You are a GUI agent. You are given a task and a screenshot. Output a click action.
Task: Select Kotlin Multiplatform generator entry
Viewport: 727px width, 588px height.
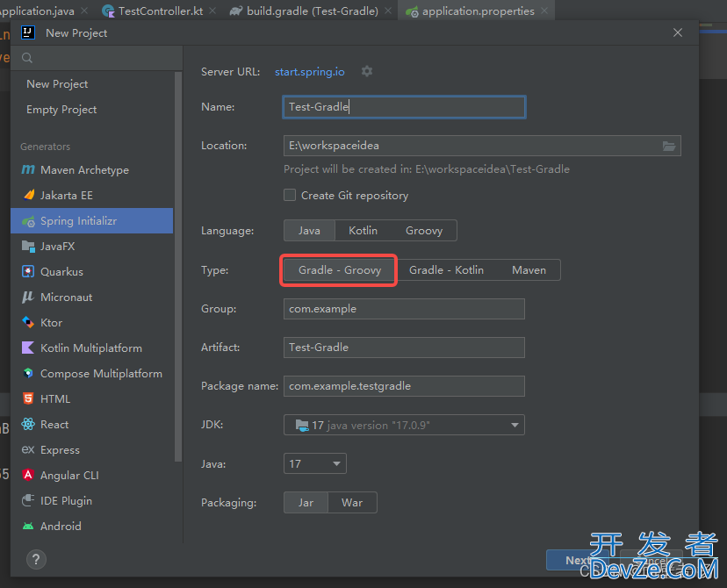[92, 348]
